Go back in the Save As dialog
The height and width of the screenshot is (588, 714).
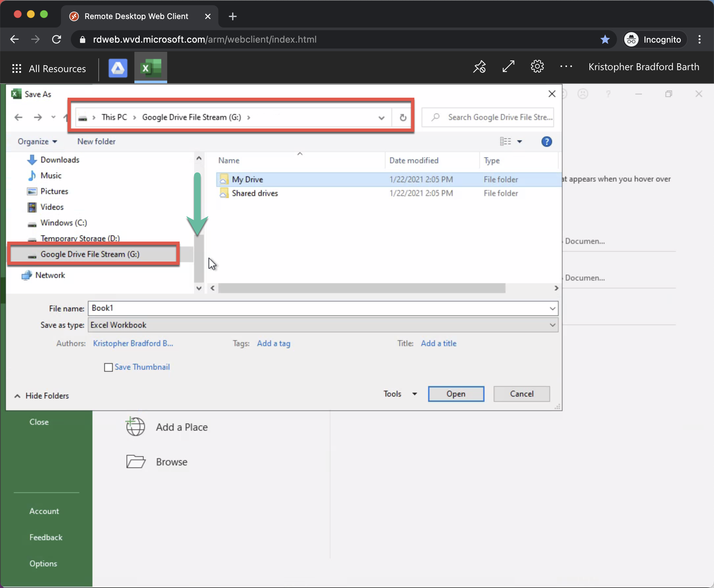pyautogui.click(x=18, y=117)
